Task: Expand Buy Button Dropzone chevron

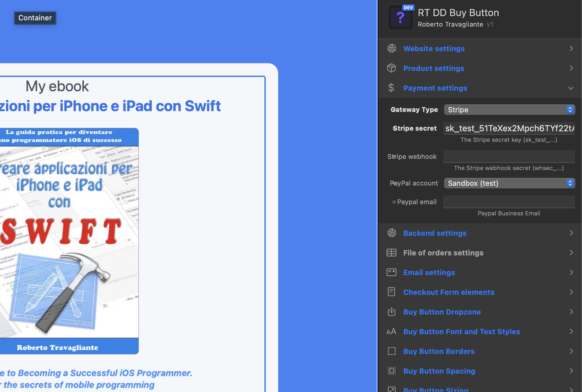Action: (x=571, y=312)
